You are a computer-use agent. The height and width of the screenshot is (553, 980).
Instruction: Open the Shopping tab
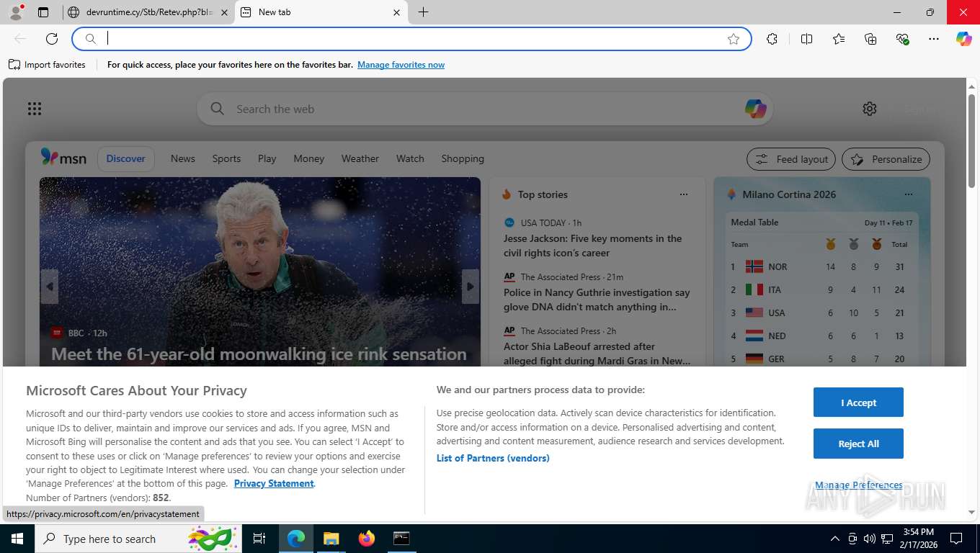click(463, 158)
